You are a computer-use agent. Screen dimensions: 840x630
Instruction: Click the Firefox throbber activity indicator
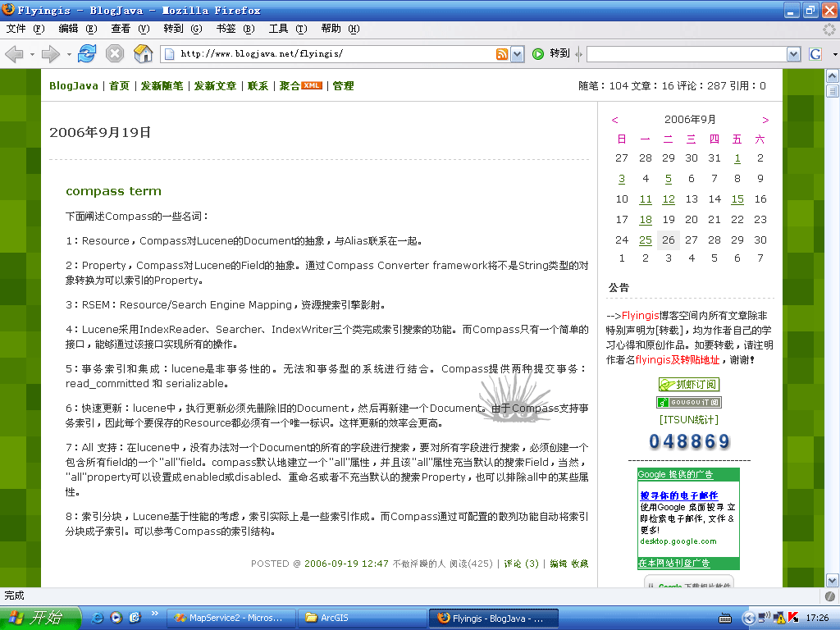coord(829,29)
